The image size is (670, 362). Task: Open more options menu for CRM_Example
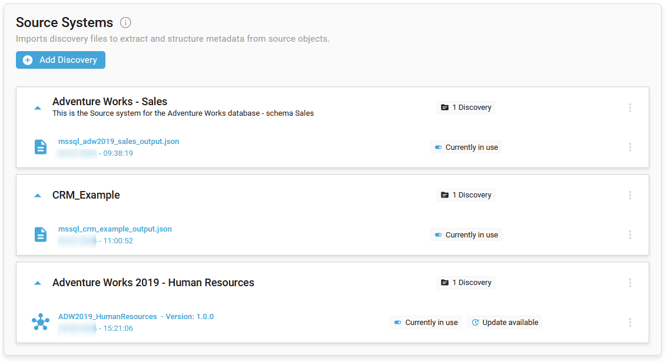tap(630, 195)
